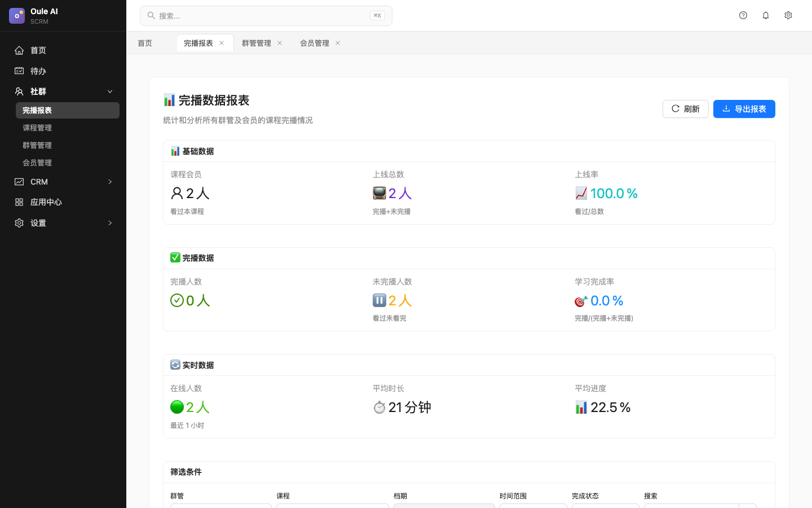The height and width of the screenshot is (508, 812).
Task: Click the 时间范围 filter label
Action: [x=513, y=496]
